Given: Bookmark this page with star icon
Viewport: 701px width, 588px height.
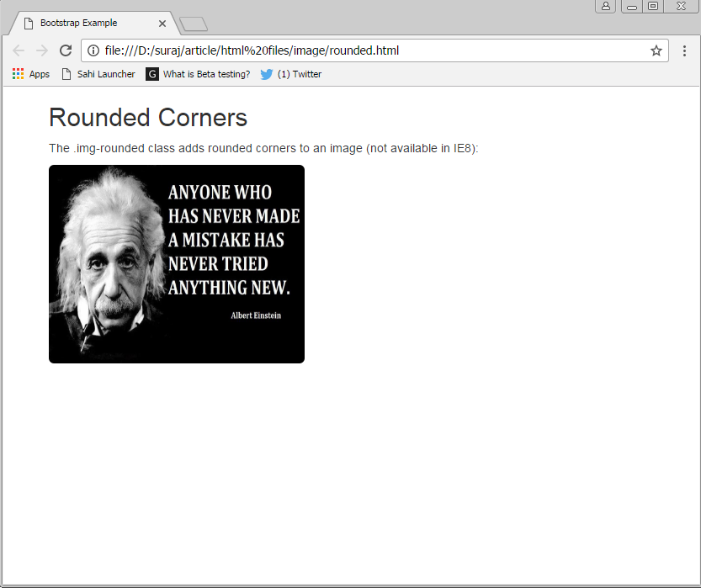Looking at the screenshot, I should tap(656, 50).
